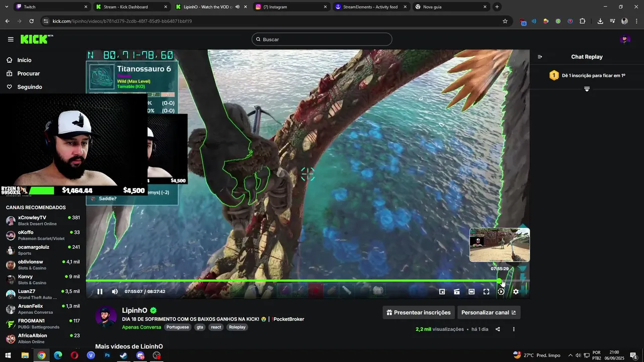Click the Portuguese tag
The height and width of the screenshot is (362, 644).
tap(178, 327)
